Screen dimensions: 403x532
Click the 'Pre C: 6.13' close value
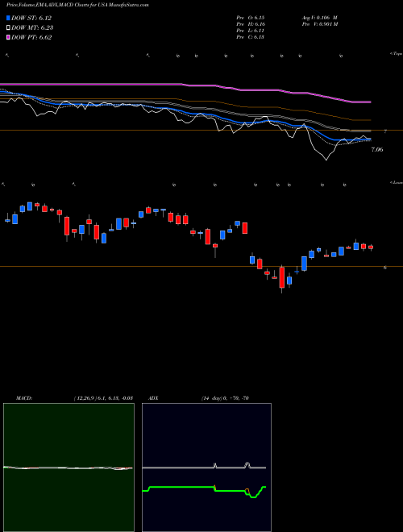coord(251,37)
